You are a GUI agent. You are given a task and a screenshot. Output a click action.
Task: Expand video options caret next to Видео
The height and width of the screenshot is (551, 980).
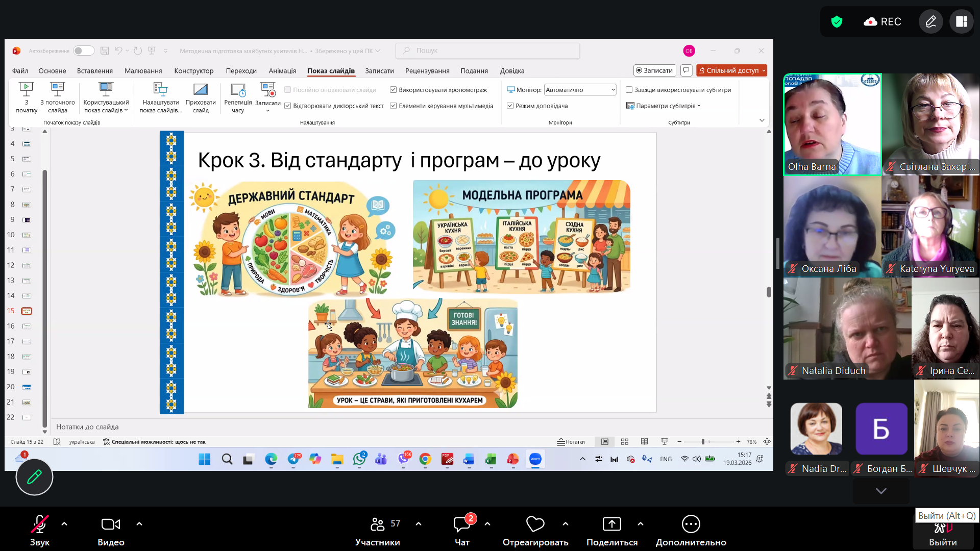[x=139, y=524]
